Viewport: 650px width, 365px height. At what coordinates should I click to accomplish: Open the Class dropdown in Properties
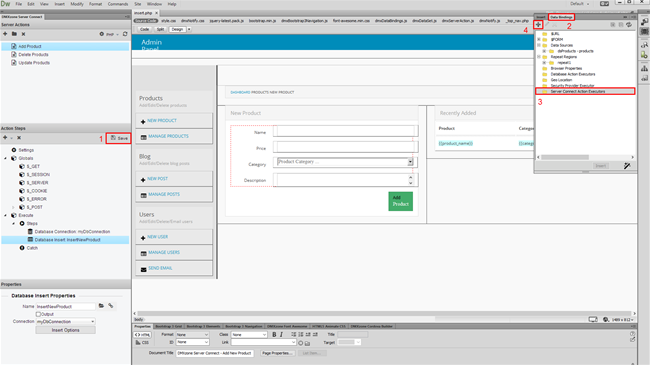click(249, 334)
